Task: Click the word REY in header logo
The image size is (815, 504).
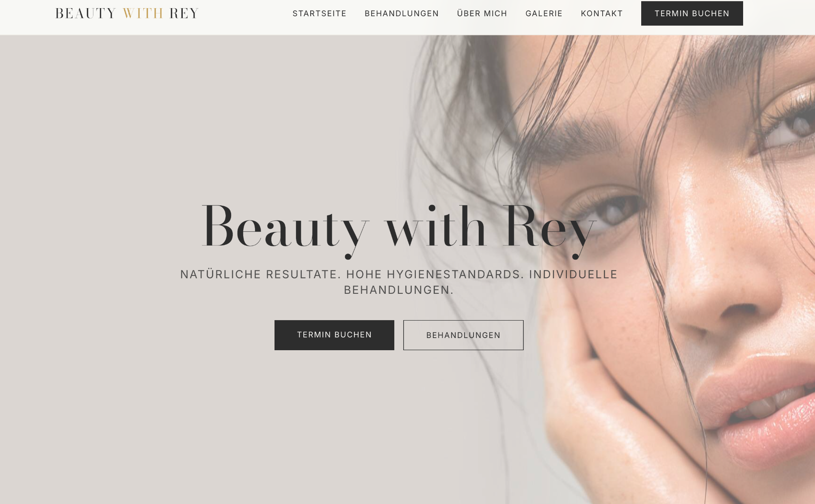Action: point(184,13)
